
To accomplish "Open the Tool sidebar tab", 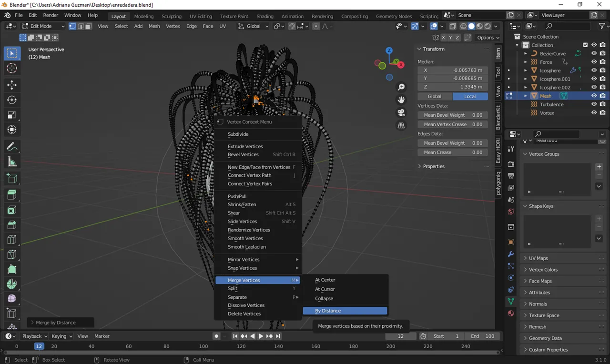I will [498, 72].
